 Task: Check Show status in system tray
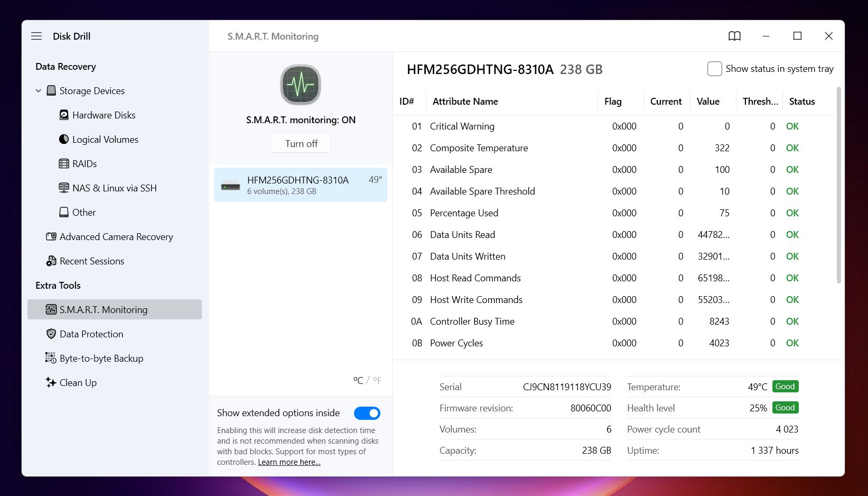click(x=715, y=69)
